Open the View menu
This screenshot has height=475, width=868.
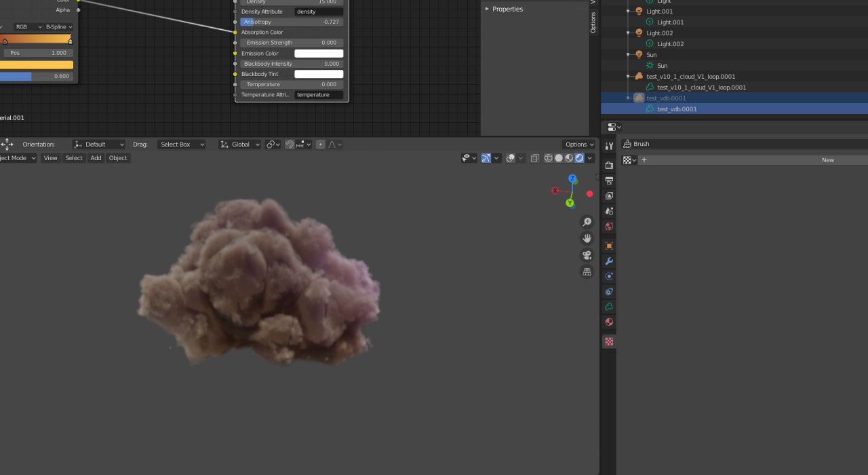(51, 158)
